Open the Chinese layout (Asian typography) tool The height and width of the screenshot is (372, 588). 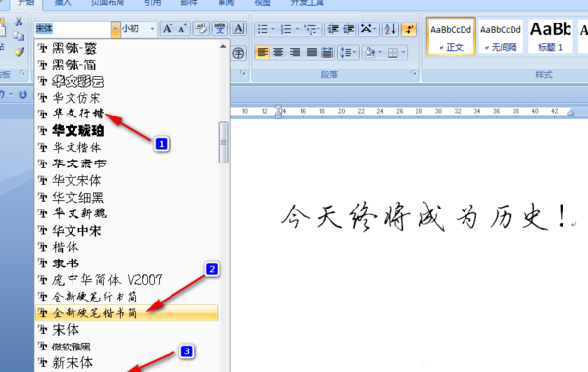pos(366,29)
